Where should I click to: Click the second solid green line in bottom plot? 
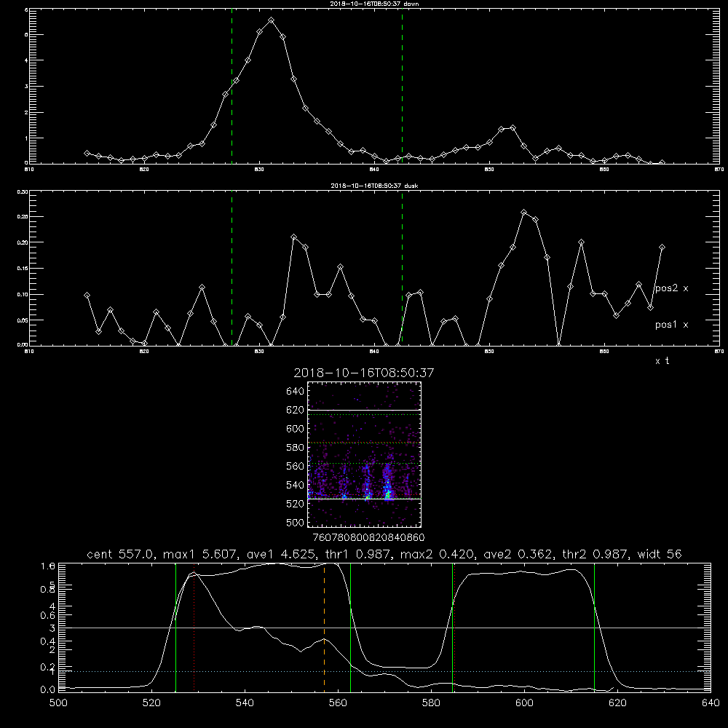click(x=350, y=627)
